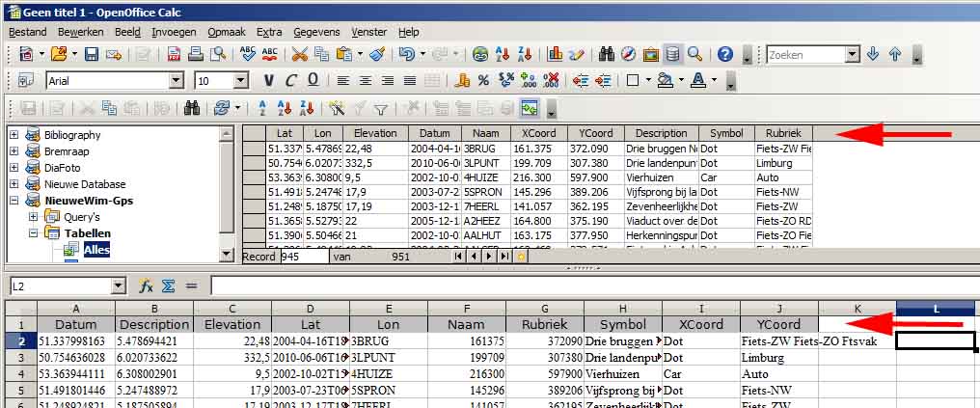Center text horizontally
Viewport: 980px width, 408px height.
click(365, 80)
